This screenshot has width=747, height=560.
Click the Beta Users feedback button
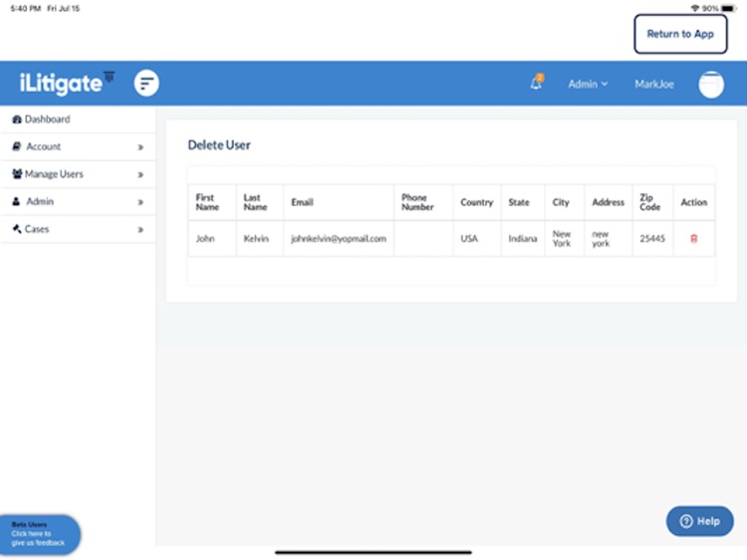(x=39, y=534)
